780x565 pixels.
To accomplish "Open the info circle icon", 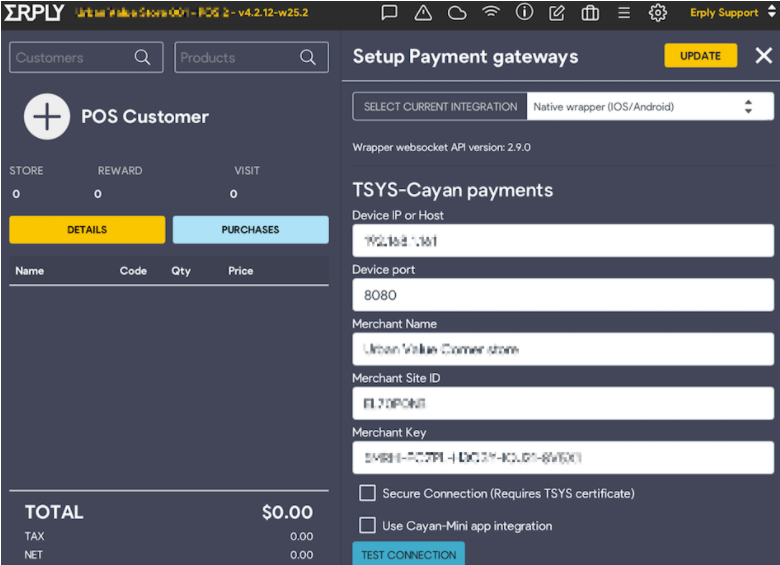I will pos(524,12).
